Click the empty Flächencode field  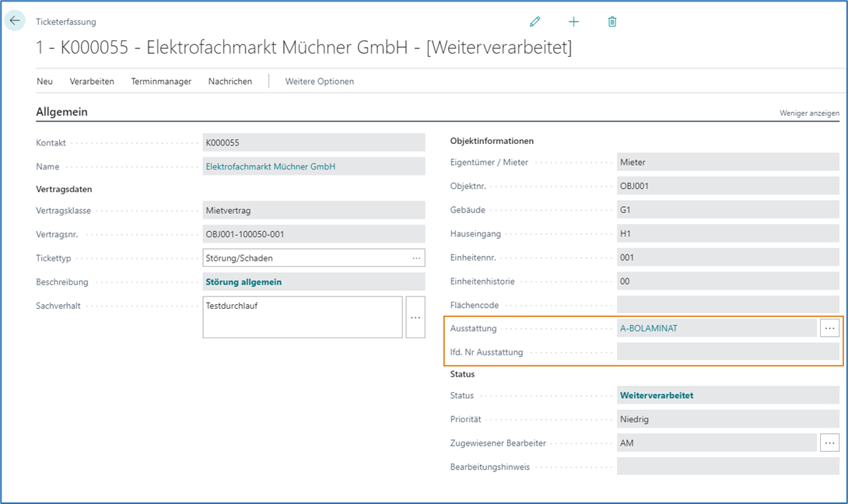pyautogui.click(x=728, y=305)
